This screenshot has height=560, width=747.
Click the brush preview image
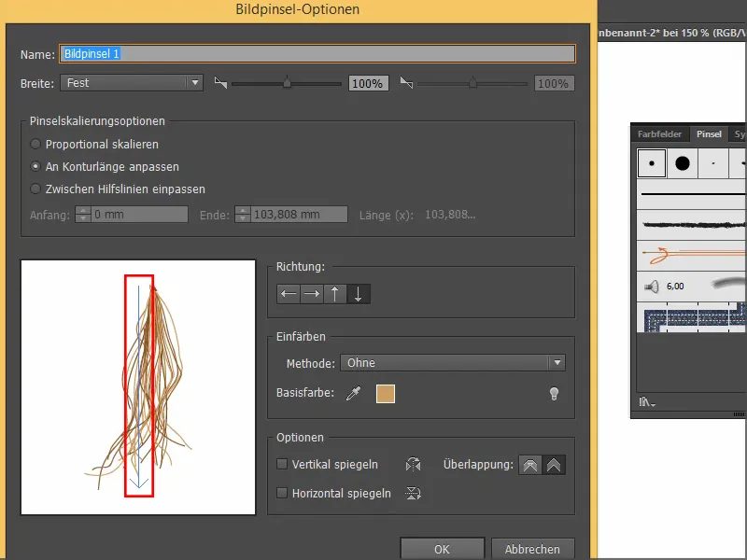pyautogui.click(x=138, y=387)
